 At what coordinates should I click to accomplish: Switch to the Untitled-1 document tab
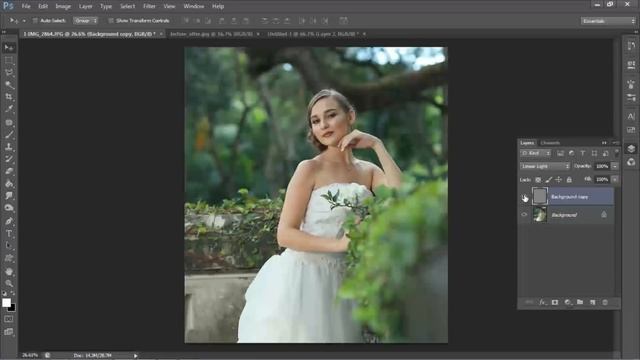[x=313, y=34]
